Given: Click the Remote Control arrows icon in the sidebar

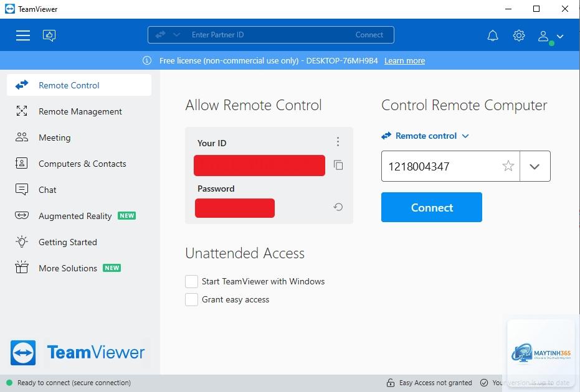Looking at the screenshot, I should pos(22,85).
